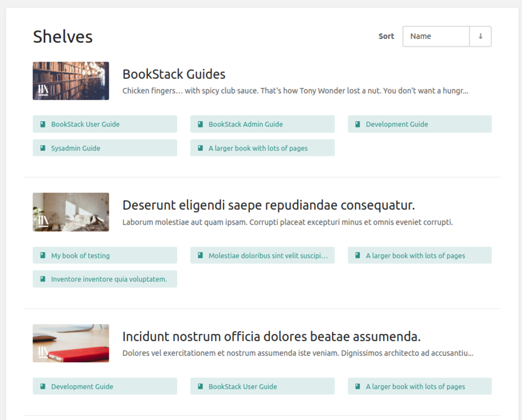Image resolution: width=522 pixels, height=420 pixels.
Task: Open Deserunt eligendi saepe repudiandae consequatur shelf
Action: pos(269,205)
